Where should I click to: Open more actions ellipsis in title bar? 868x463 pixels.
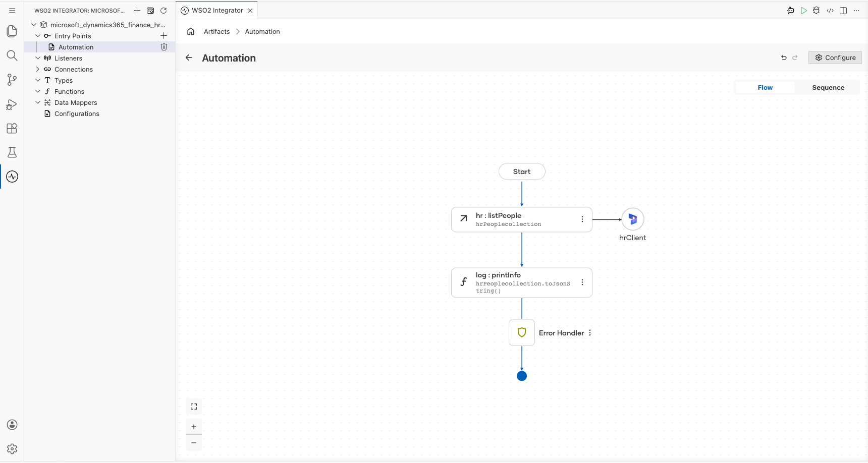tap(856, 10)
